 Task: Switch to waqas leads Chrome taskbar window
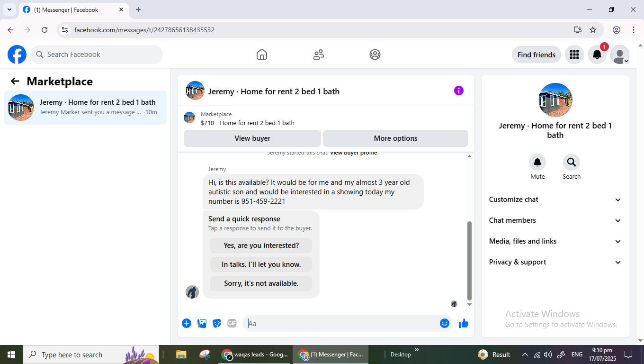click(255, 355)
